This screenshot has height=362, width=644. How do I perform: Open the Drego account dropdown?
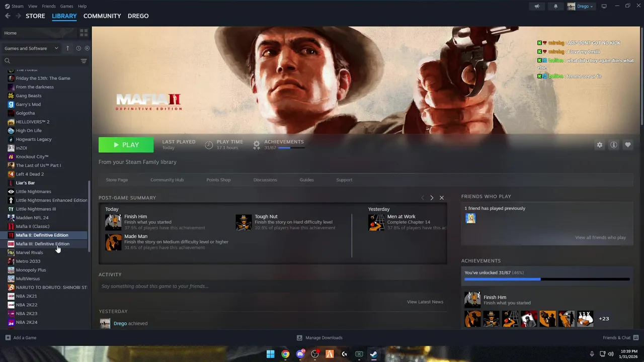pyautogui.click(x=581, y=6)
